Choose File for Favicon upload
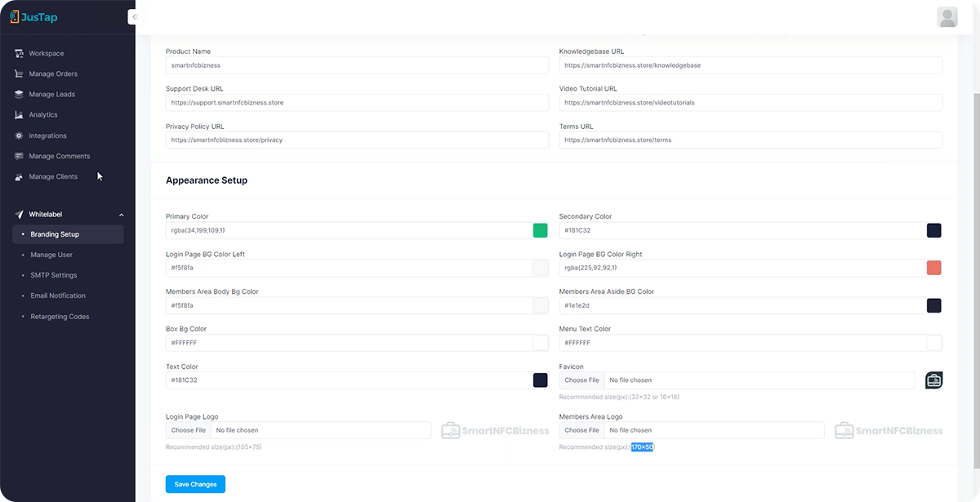 click(x=581, y=380)
